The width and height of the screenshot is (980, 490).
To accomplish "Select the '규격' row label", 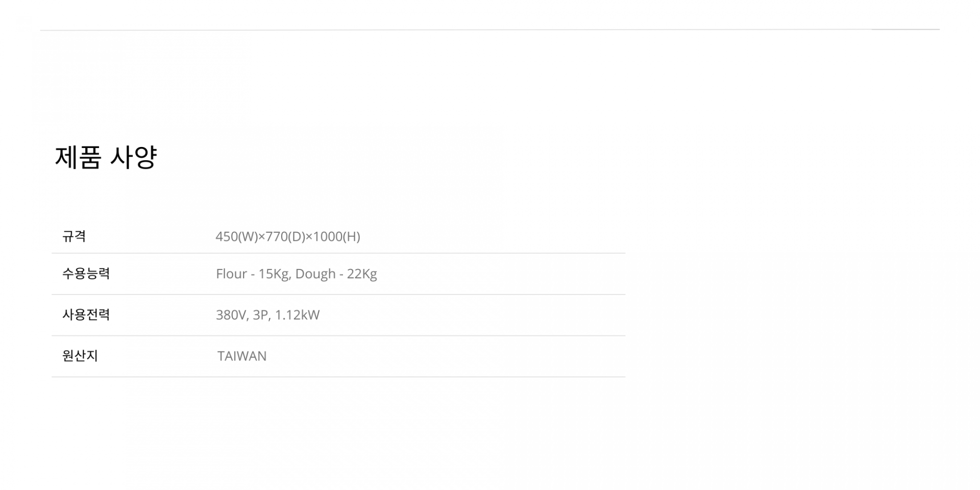I will click(74, 236).
